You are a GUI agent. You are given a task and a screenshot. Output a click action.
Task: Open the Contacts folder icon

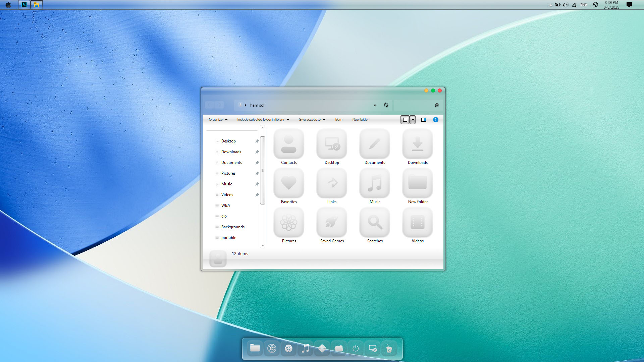[288, 144]
